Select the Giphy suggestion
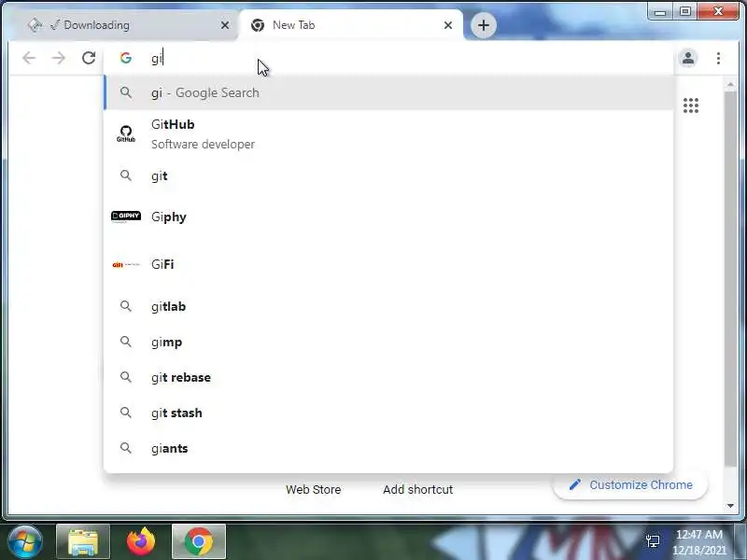 pos(388,217)
